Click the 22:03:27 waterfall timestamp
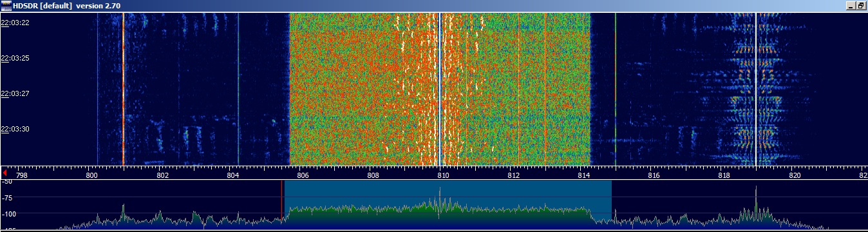Image resolution: width=868 pixels, height=232 pixels. coord(15,93)
